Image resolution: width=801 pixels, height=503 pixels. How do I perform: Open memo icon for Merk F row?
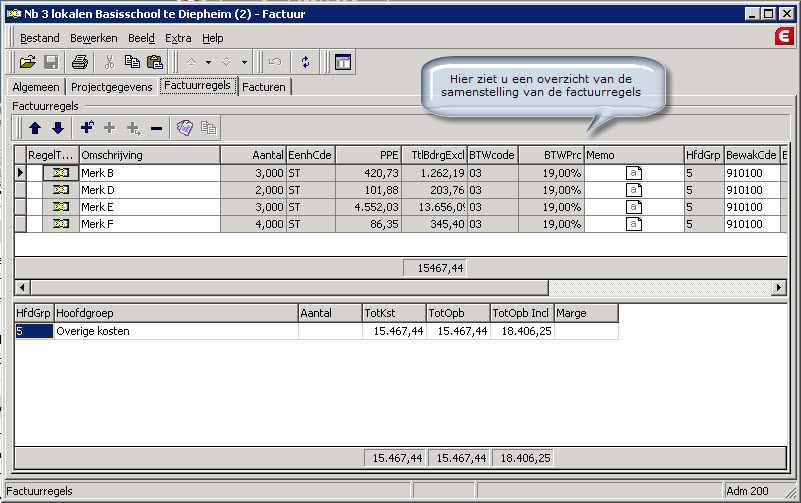[633, 224]
